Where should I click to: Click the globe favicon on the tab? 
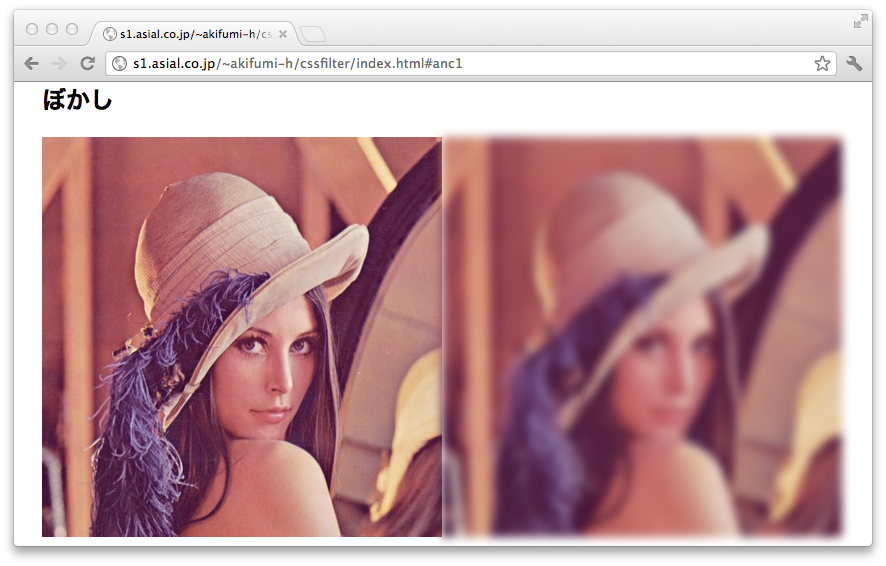pyautogui.click(x=110, y=34)
